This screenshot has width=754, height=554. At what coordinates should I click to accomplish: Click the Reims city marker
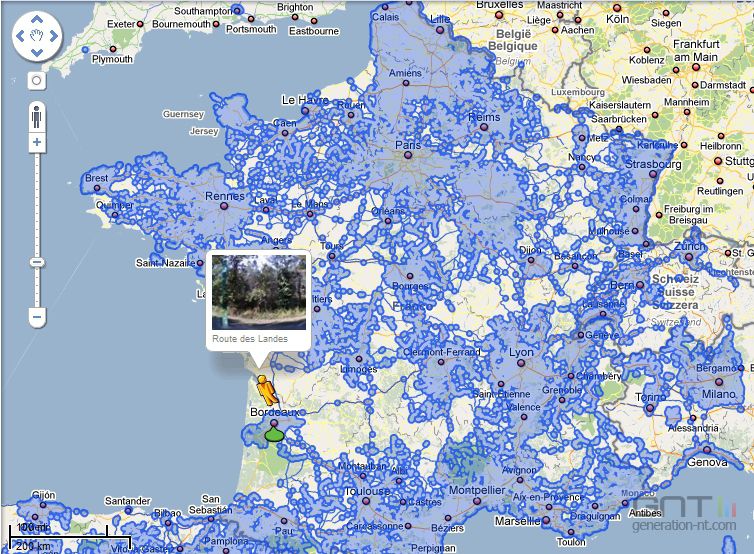tap(484, 127)
